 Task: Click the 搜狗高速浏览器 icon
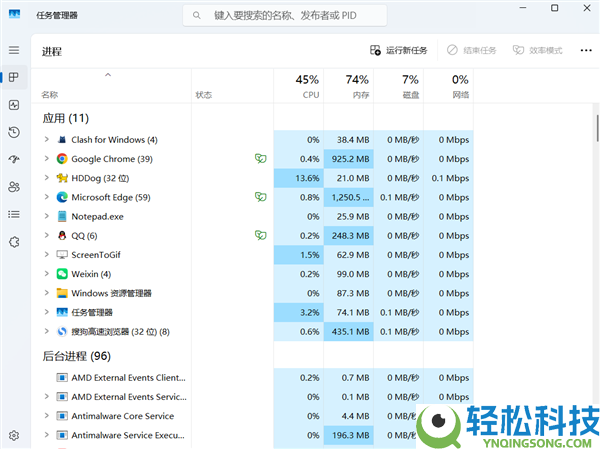pyautogui.click(x=62, y=331)
